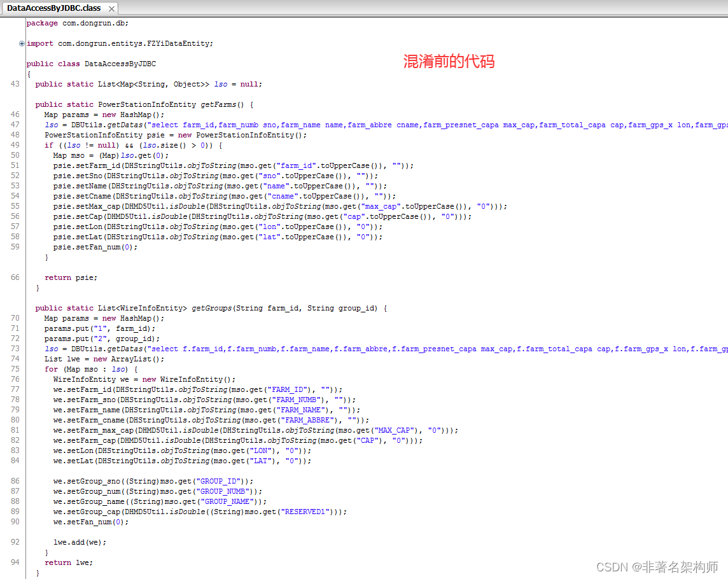Click params.put("2", group_id) line
Viewport: 728px width, 579px height.
point(102,339)
